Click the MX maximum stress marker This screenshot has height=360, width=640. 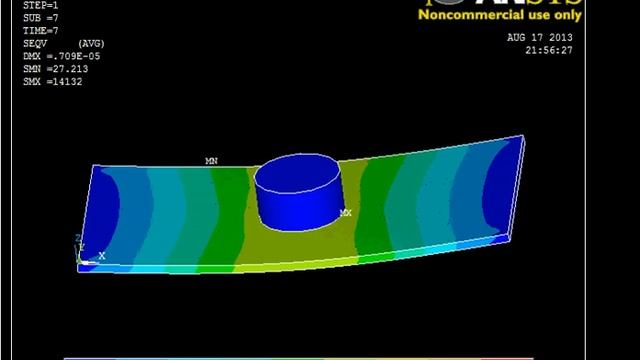coord(346,213)
